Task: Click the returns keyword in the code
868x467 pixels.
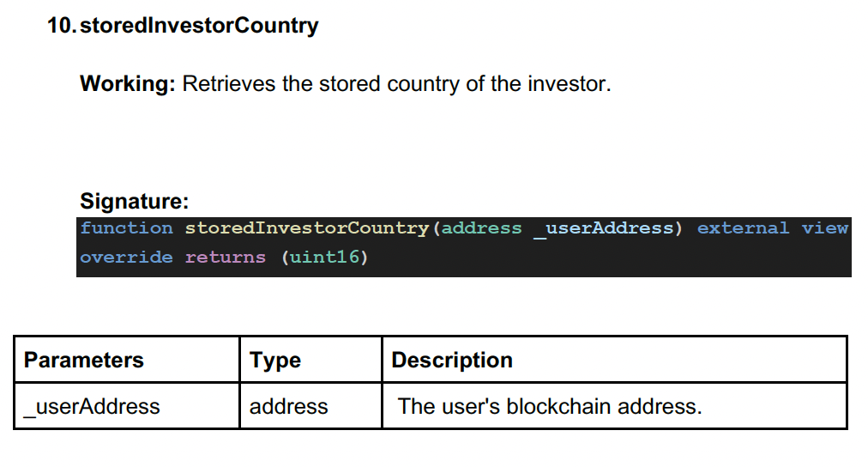Action: [x=226, y=258]
